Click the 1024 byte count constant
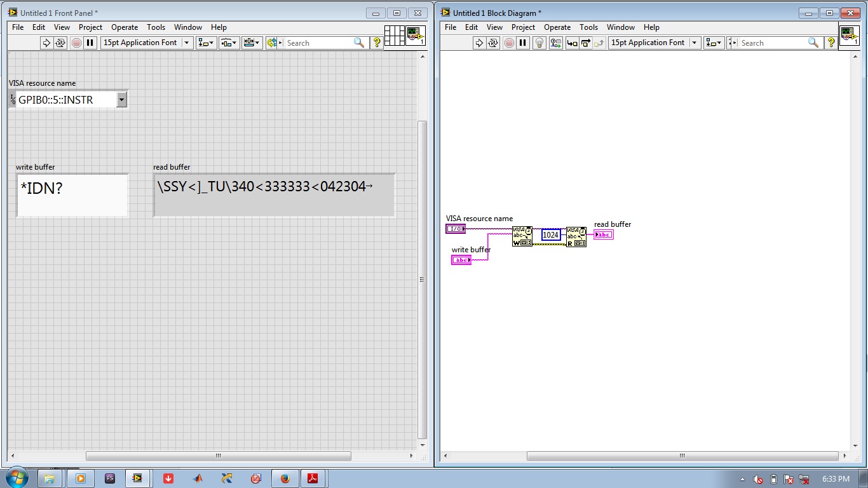Viewport: 868px width, 488px height. click(x=551, y=235)
